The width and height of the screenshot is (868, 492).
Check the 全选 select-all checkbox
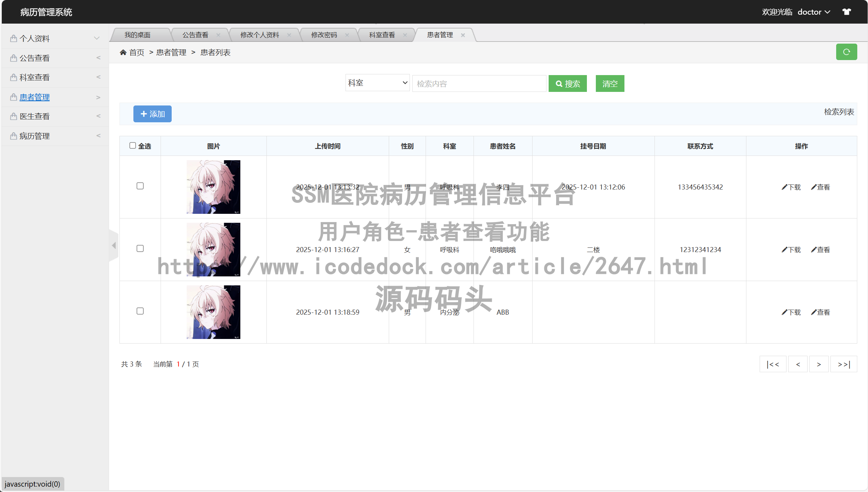(133, 146)
